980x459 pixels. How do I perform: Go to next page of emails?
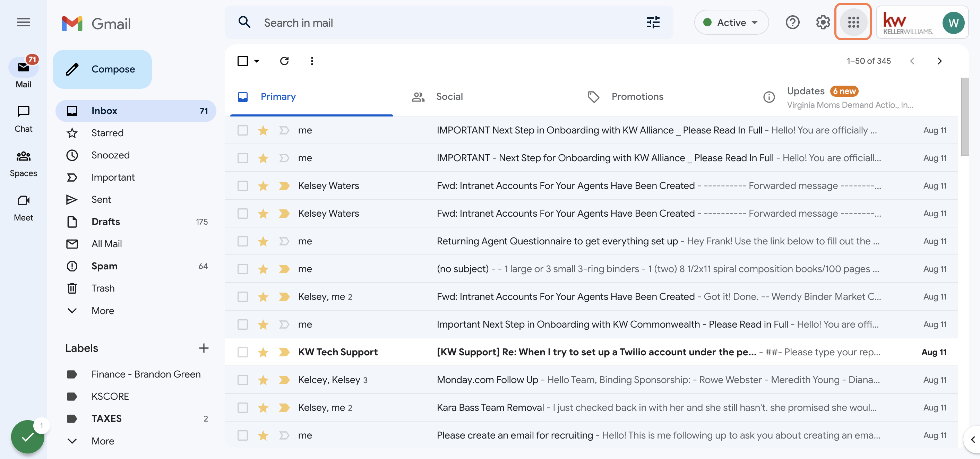[939, 61]
